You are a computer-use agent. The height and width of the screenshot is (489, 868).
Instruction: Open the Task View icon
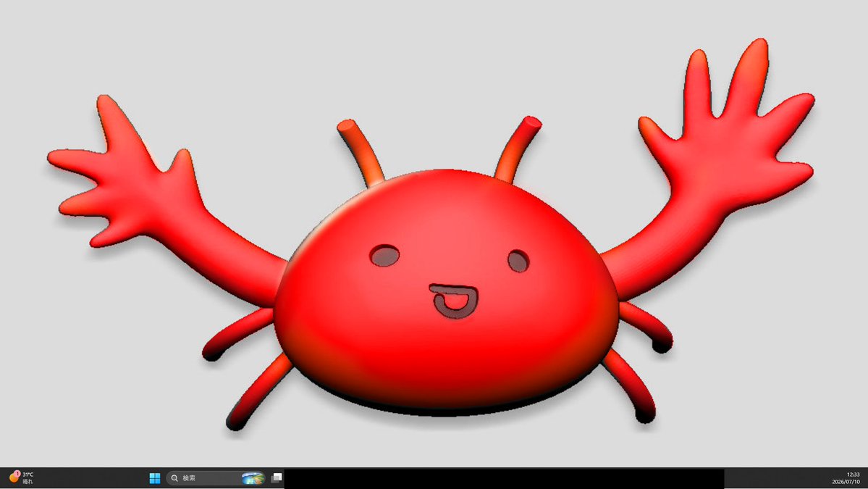click(x=277, y=478)
